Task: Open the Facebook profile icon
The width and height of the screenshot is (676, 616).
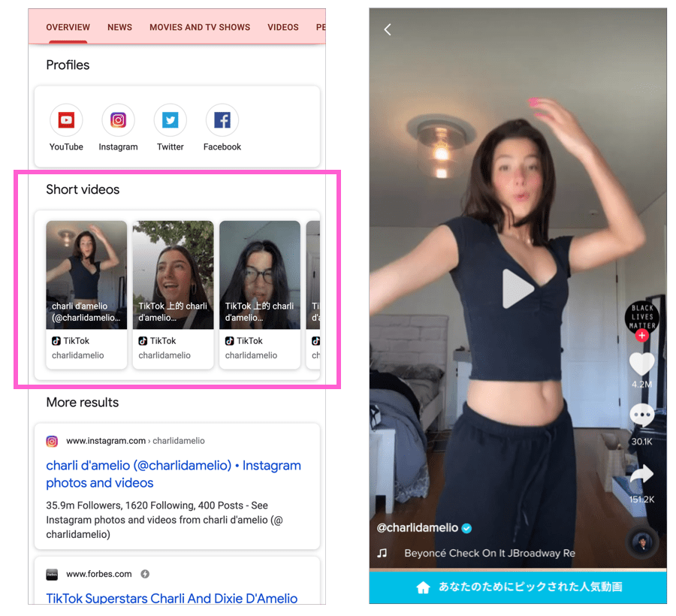Action: coord(222,120)
